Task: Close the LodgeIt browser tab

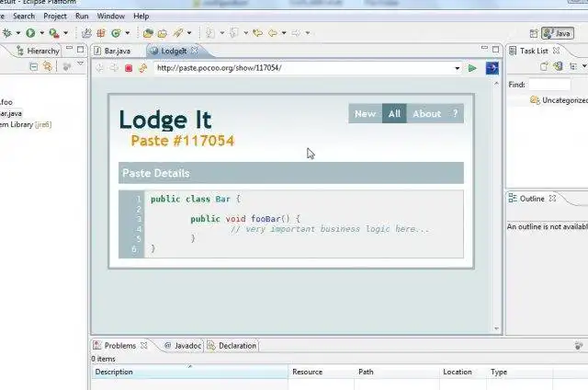Action: (x=194, y=51)
